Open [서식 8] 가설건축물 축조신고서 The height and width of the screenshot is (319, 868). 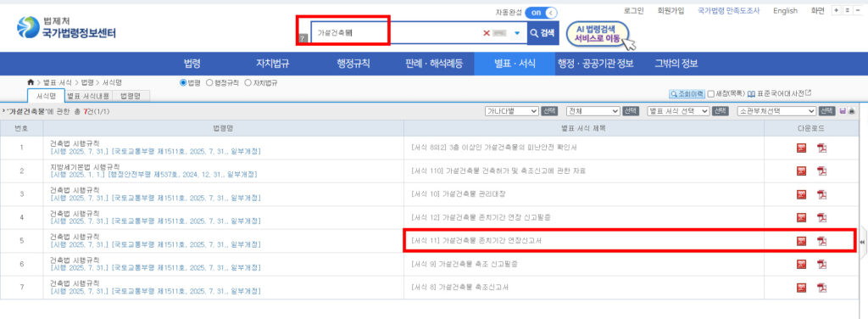[460, 288]
